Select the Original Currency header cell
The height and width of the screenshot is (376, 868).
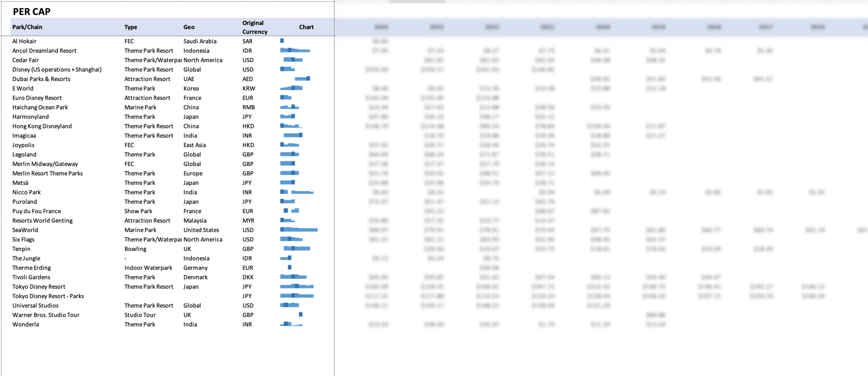(255, 27)
